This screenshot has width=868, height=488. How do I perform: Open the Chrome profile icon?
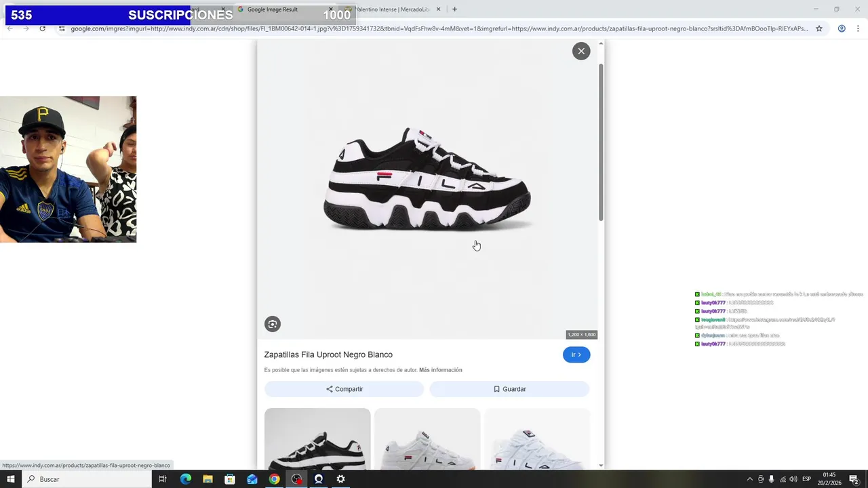pyautogui.click(x=842, y=28)
